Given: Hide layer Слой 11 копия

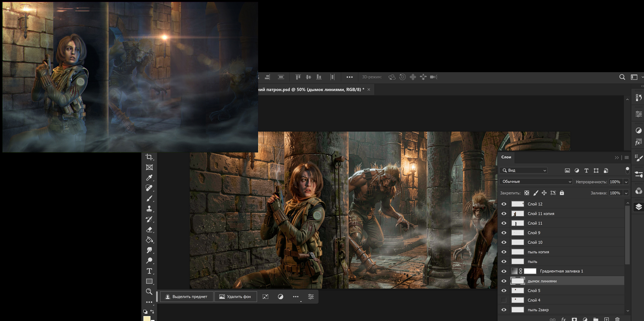Looking at the screenshot, I should coord(504,213).
